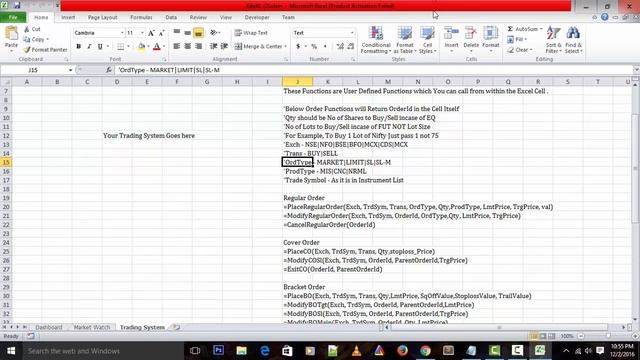
Task: Click the Borders icon
Action: pos(120,47)
